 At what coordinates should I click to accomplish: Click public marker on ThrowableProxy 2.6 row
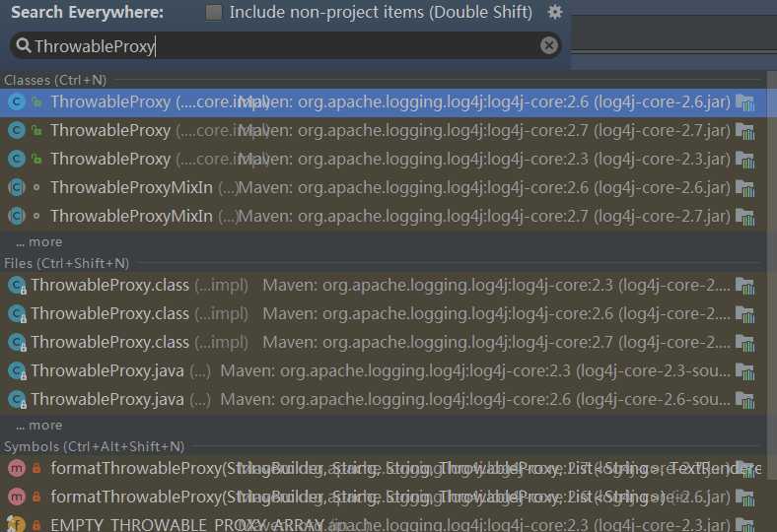[x=36, y=101]
